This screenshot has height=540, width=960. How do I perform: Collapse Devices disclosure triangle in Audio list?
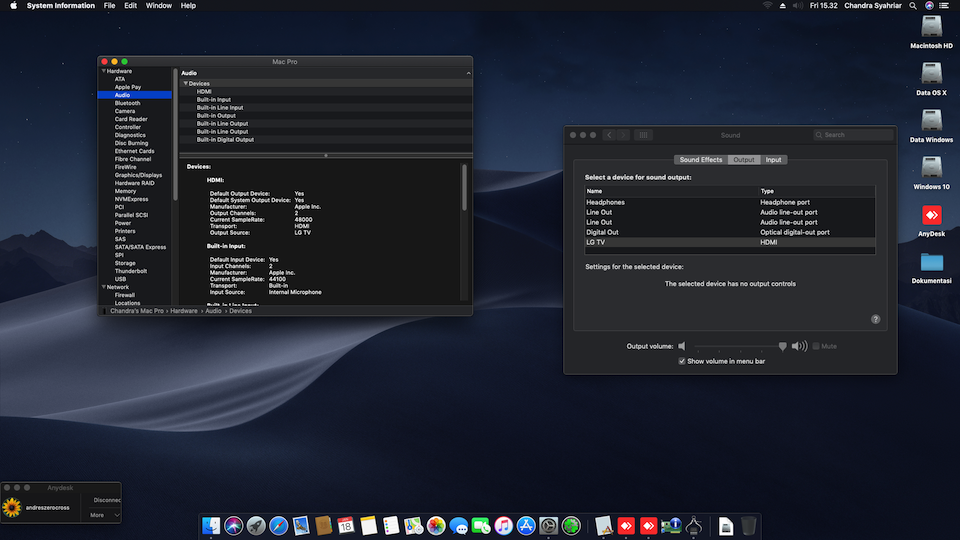pos(186,83)
